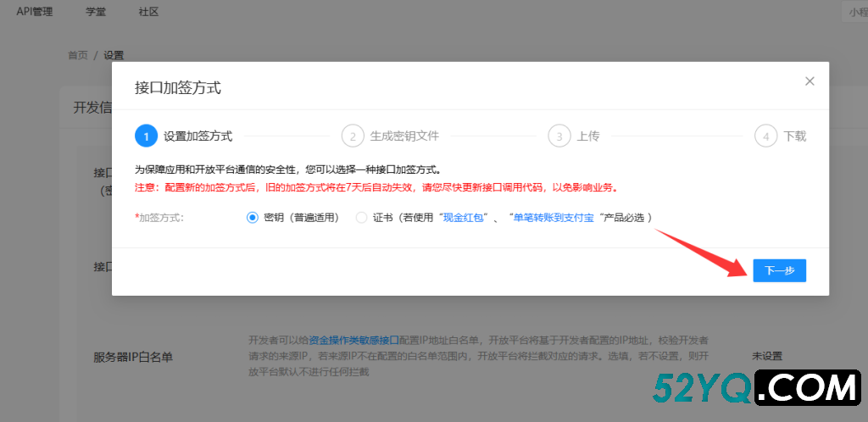
Task: Click step 2 生成密钥文件 circle
Action: click(353, 136)
